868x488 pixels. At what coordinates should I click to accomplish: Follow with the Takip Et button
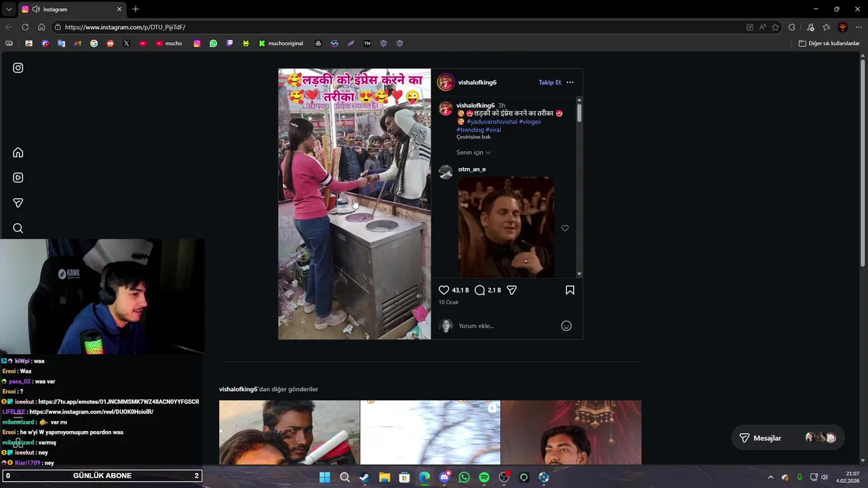click(x=550, y=83)
